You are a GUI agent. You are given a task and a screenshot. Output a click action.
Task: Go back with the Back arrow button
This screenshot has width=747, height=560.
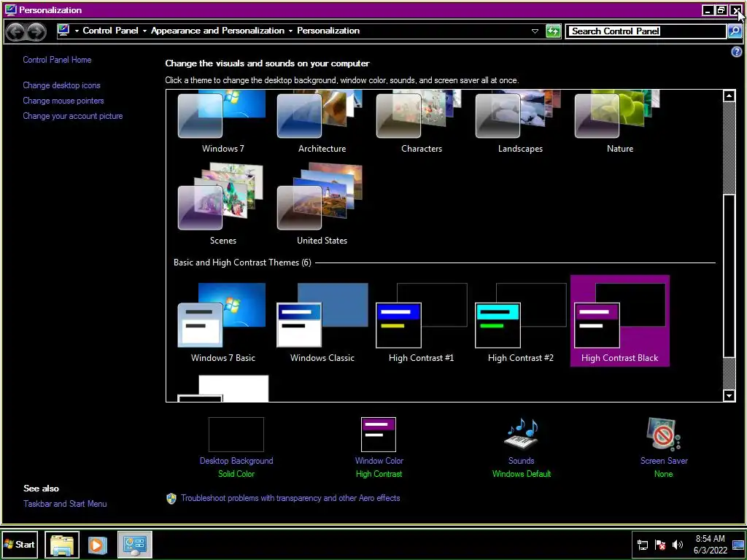(x=16, y=32)
